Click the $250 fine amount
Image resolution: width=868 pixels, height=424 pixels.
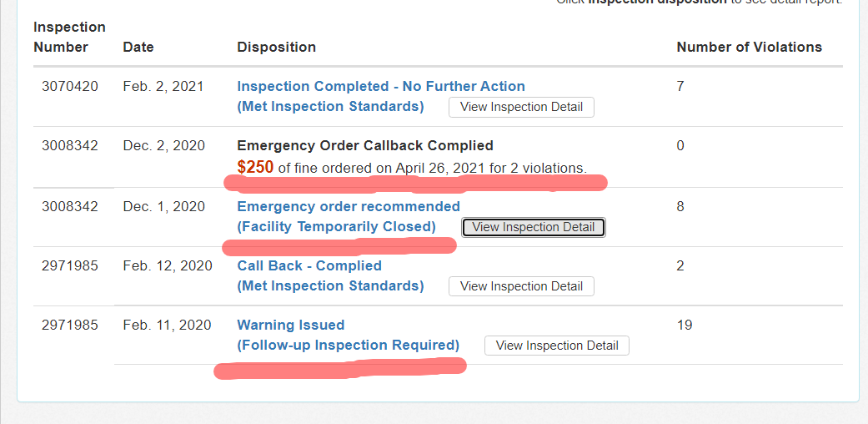tap(255, 167)
